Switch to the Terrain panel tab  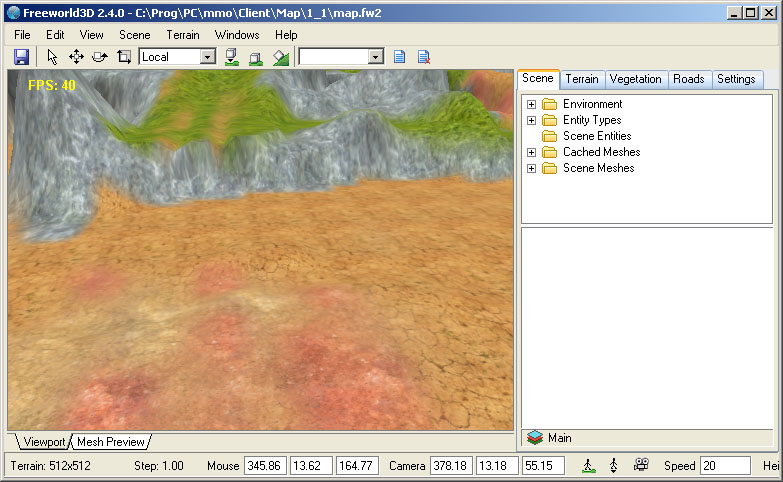(x=582, y=79)
